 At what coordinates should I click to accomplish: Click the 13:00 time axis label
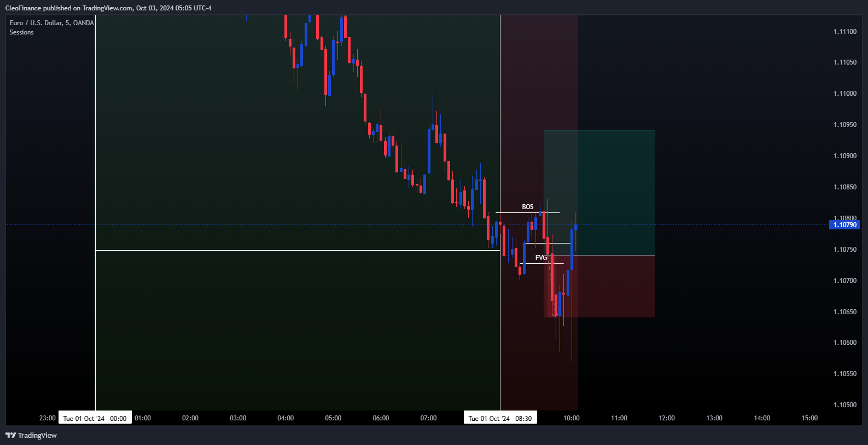coord(714,418)
